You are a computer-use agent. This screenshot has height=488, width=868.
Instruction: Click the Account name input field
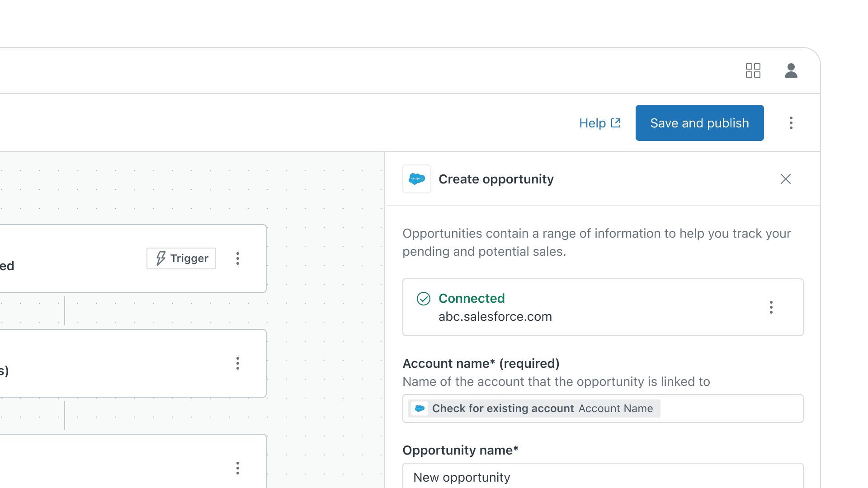pyautogui.click(x=603, y=408)
